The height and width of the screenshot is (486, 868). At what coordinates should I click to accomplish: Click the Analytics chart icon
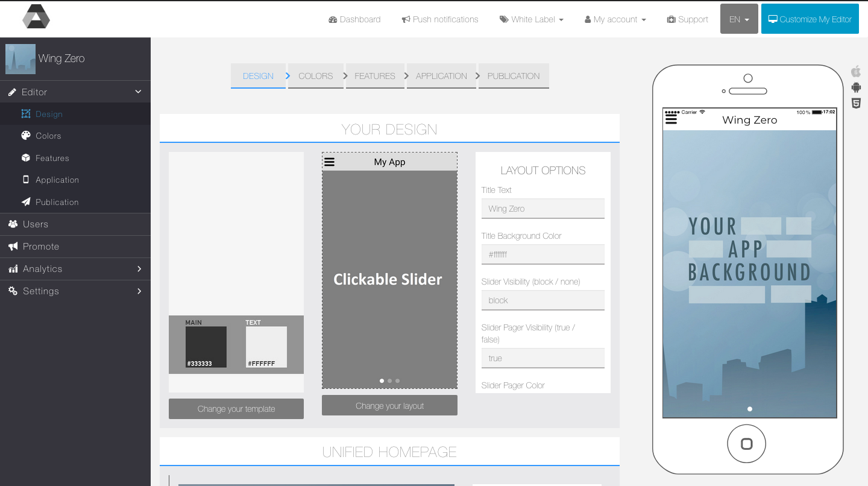(13, 269)
